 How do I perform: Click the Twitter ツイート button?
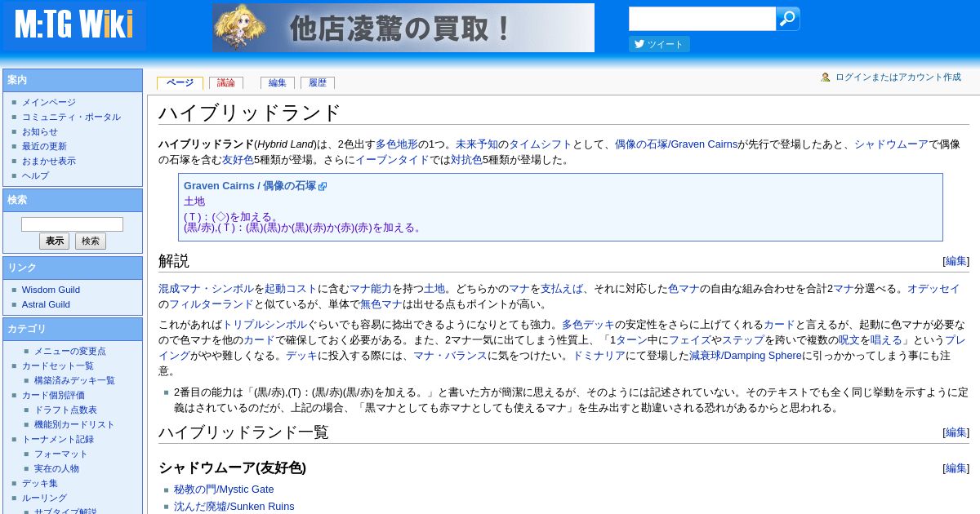pyautogui.click(x=659, y=44)
